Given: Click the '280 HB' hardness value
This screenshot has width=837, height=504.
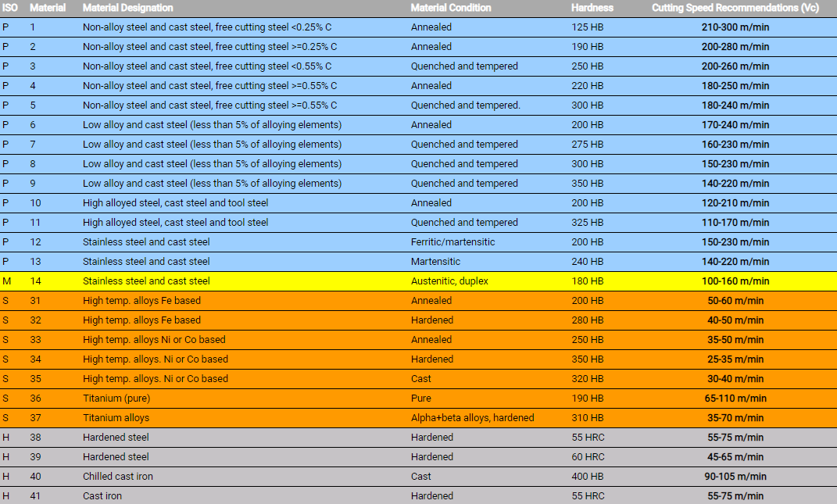Looking at the screenshot, I should 587,320.
